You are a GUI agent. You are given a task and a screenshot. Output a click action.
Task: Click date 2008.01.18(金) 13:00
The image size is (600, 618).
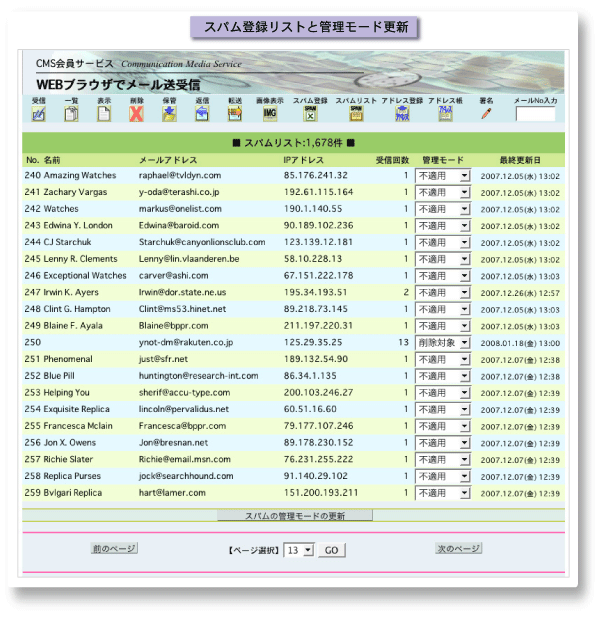point(520,343)
